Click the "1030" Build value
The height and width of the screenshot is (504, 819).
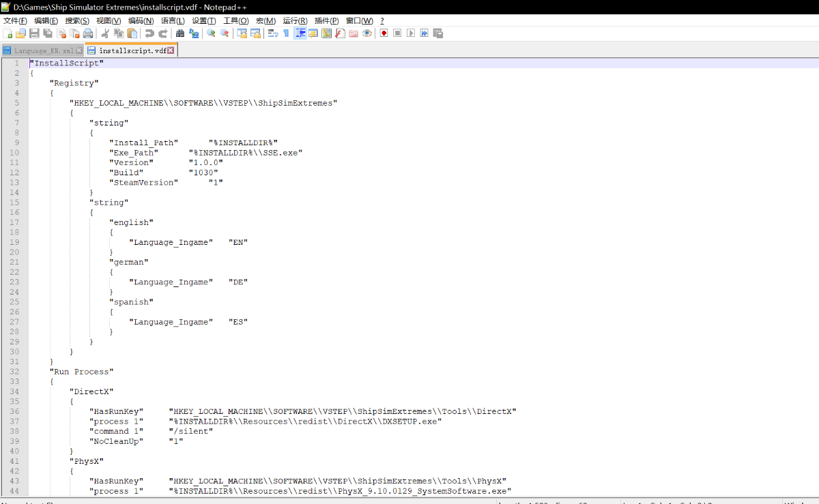coord(203,173)
